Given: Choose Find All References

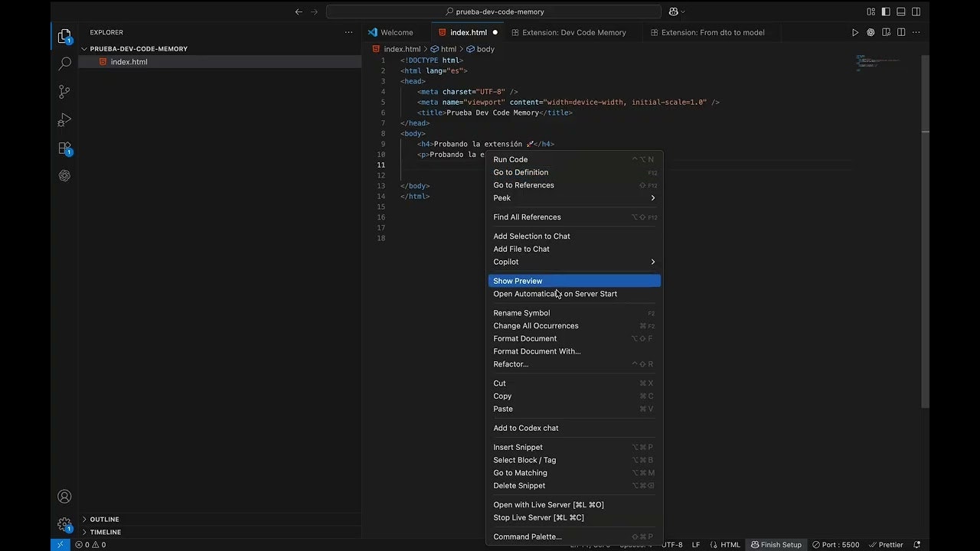Looking at the screenshot, I should pos(574,217).
